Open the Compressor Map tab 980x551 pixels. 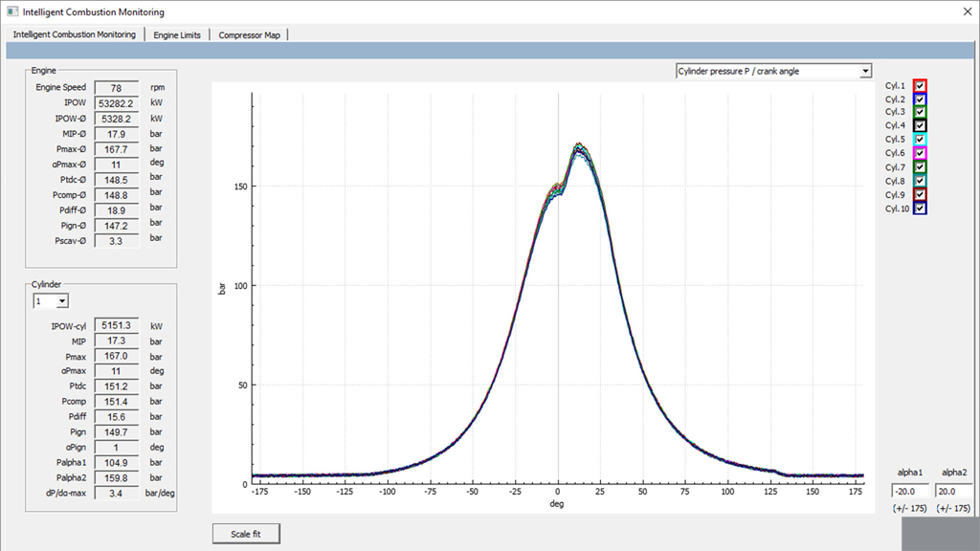coord(249,35)
